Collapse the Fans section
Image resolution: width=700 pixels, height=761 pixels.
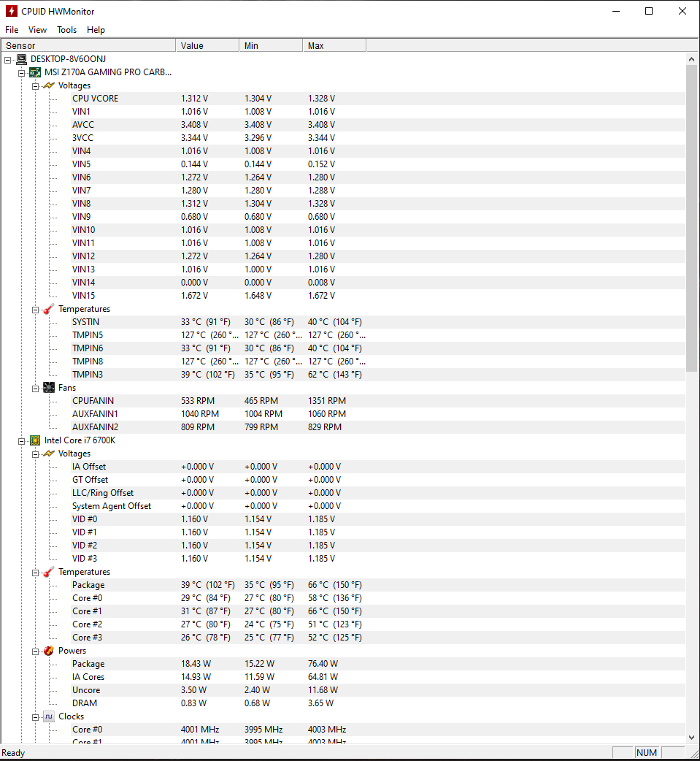[36, 389]
